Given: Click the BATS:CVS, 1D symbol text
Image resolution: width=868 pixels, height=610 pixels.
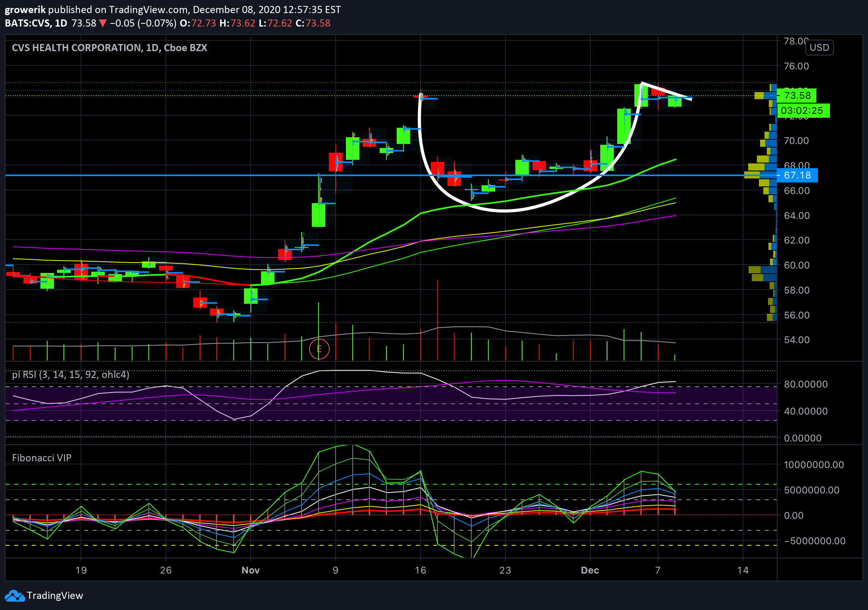Looking at the screenshot, I should click(36, 23).
